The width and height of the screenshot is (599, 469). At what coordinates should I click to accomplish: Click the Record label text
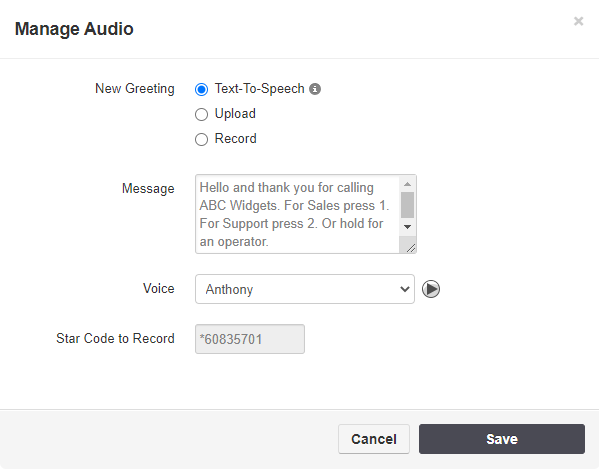(235, 139)
